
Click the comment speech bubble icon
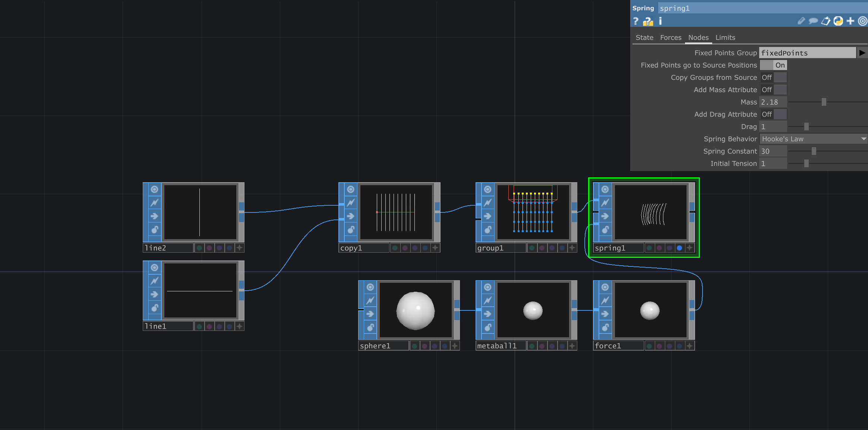pos(813,21)
